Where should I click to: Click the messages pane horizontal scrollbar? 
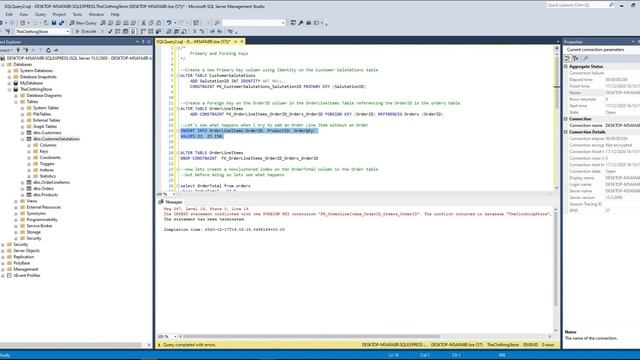[x=311, y=337]
